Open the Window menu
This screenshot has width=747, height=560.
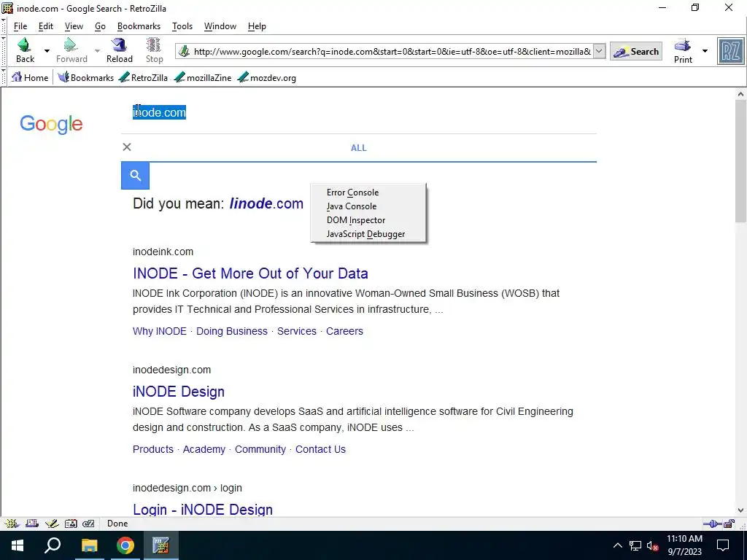coord(220,26)
